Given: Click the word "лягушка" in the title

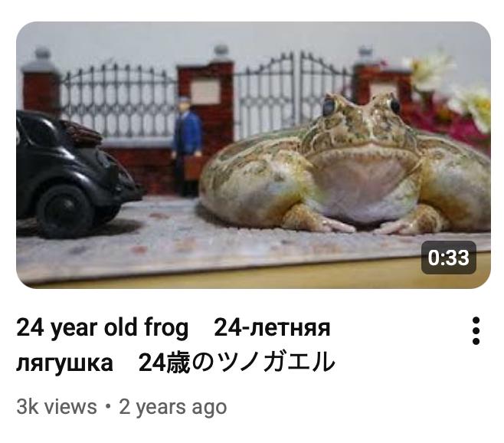Looking at the screenshot, I should point(64,363).
